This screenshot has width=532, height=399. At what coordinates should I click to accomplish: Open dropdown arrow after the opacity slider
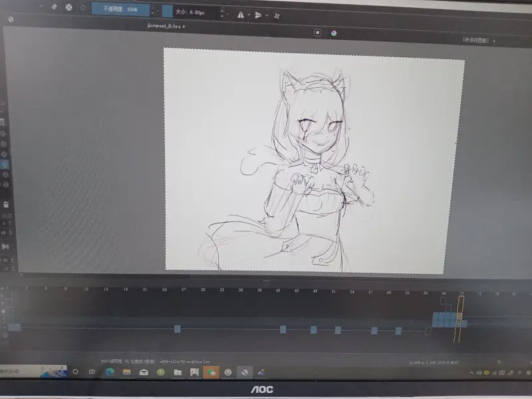point(158,11)
